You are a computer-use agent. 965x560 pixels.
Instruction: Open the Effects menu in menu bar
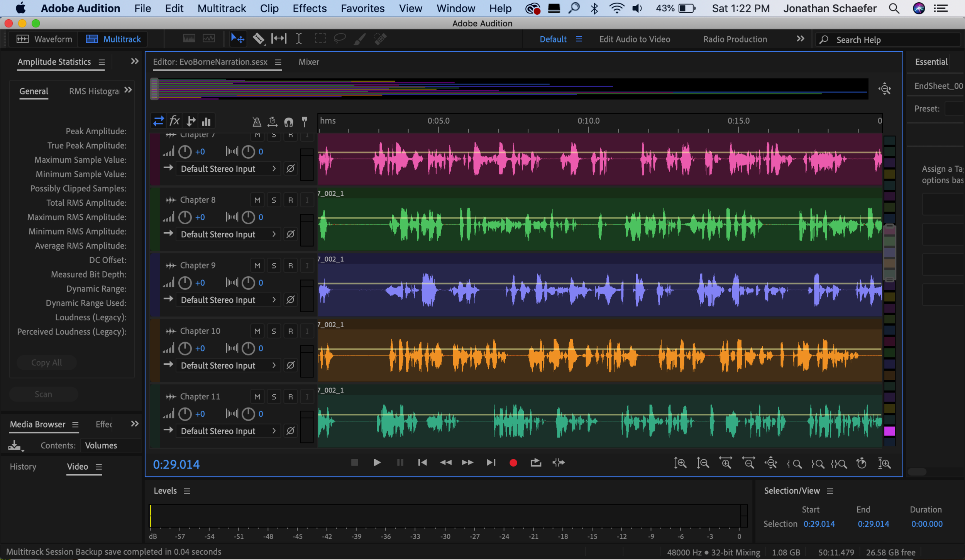click(310, 8)
